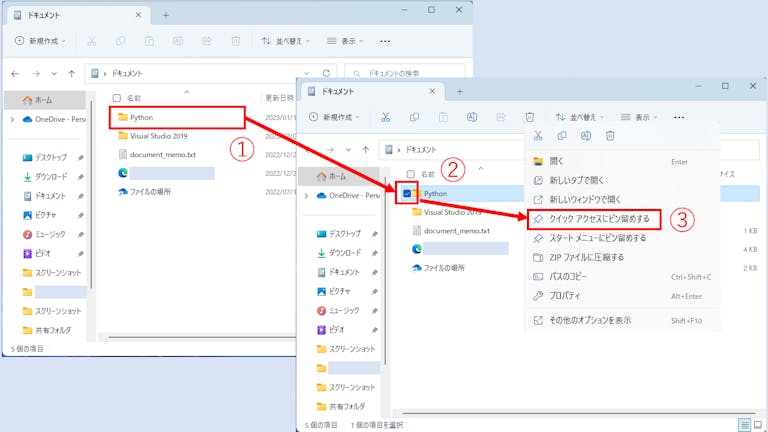Go up one level in back window
Image resolution: width=768 pixels, height=432 pixels.
72,73
